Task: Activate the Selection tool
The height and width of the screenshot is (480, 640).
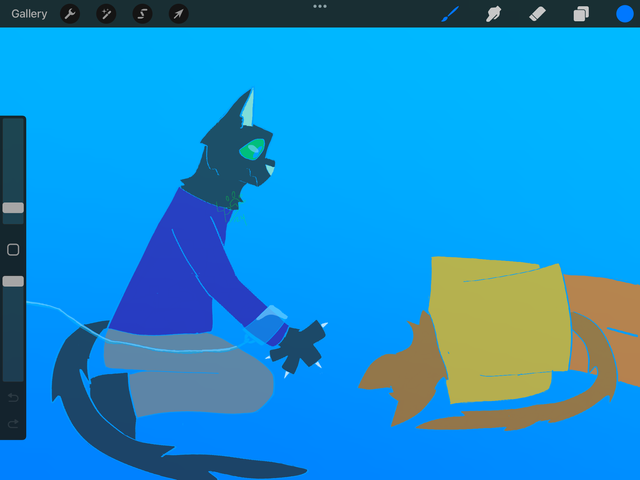Action: tap(142, 14)
